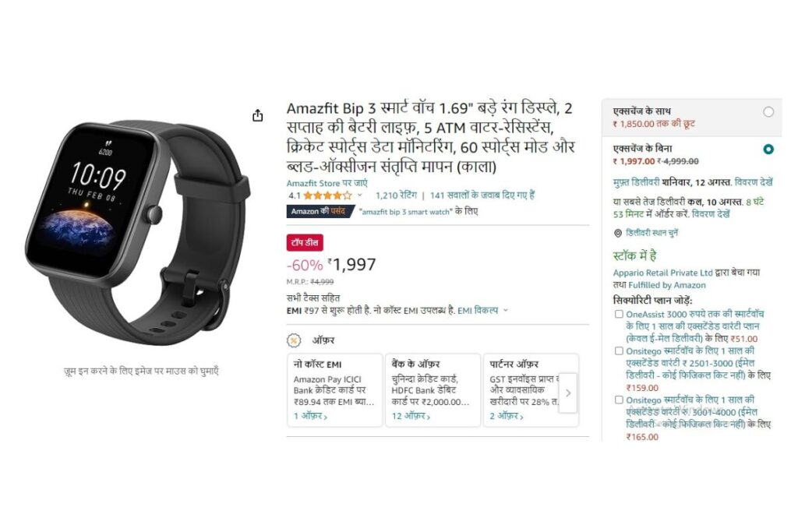
Task: Click the orange offers percent badge icon
Action: [x=294, y=340]
